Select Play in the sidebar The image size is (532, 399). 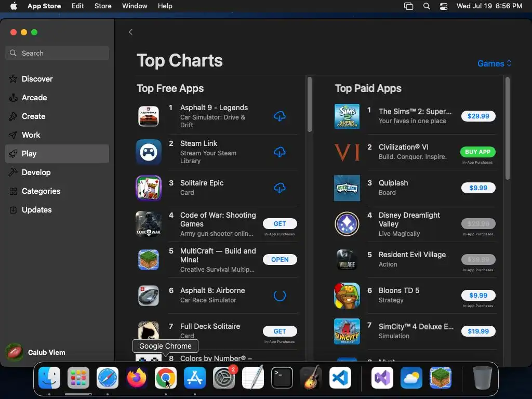[x=57, y=154]
